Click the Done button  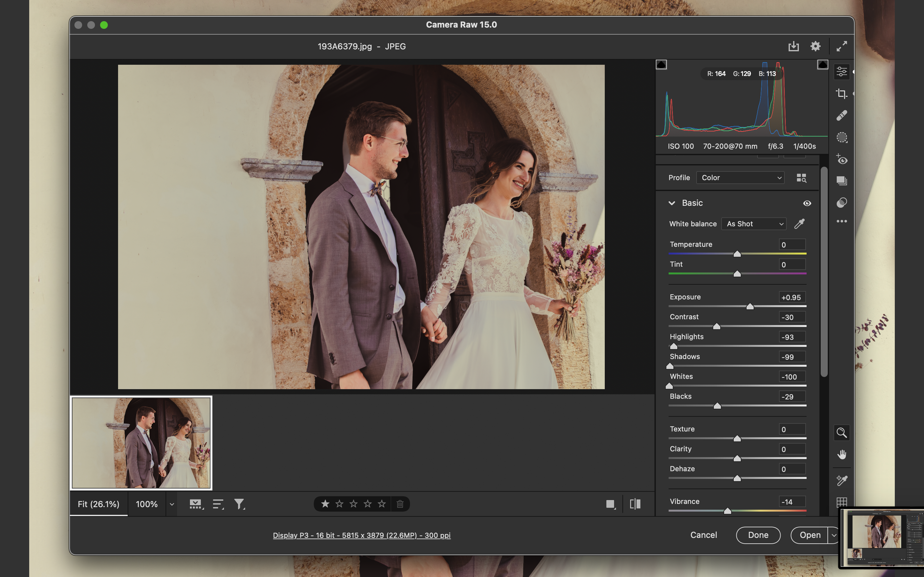click(758, 535)
